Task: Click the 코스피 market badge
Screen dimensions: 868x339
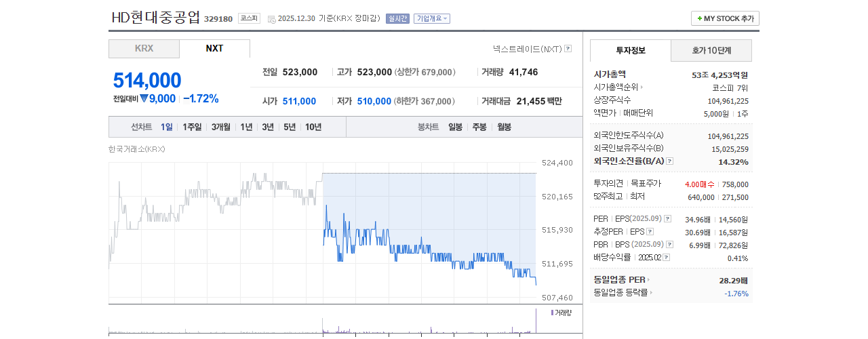Action: click(249, 18)
